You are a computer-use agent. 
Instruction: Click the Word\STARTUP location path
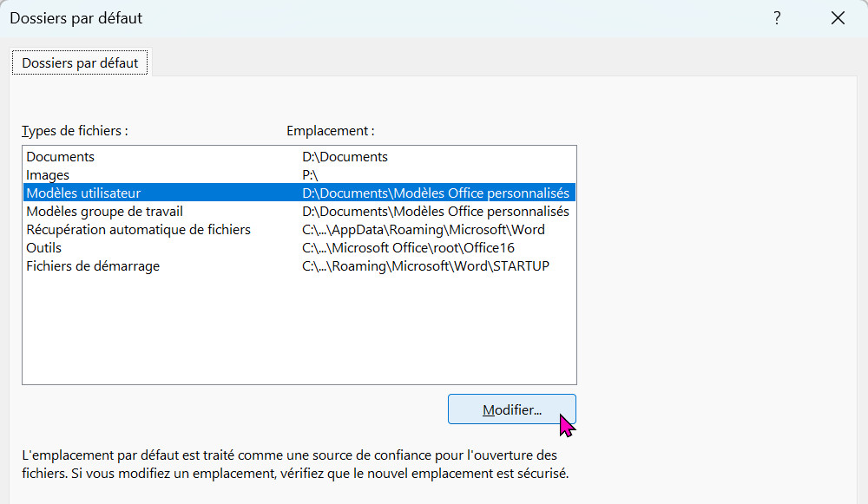tap(425, 266)
